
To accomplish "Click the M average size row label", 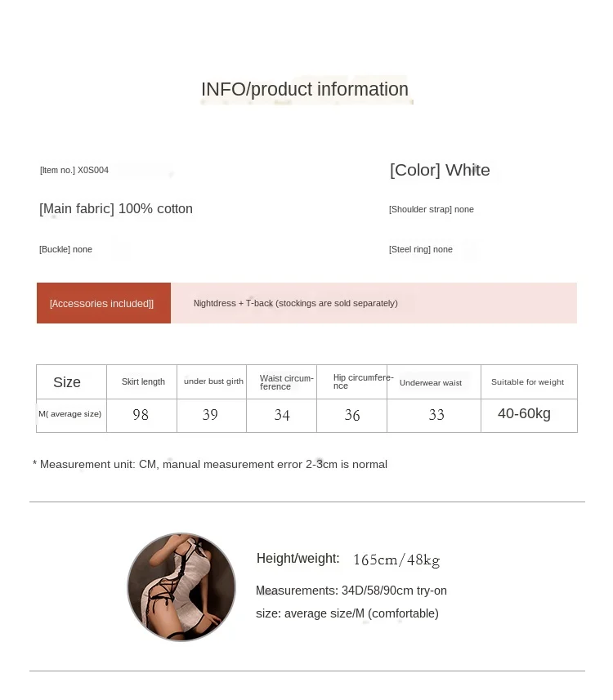I will tap(71, 415).
